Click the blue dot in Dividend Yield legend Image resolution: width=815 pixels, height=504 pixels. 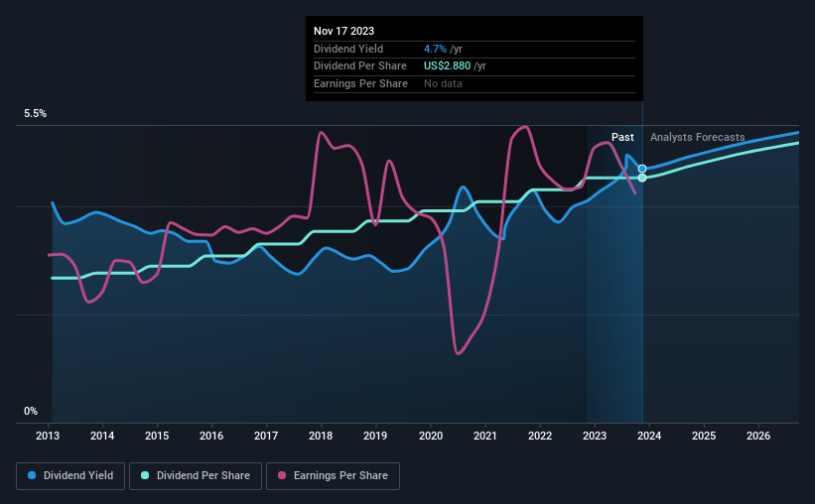point(32,475)
